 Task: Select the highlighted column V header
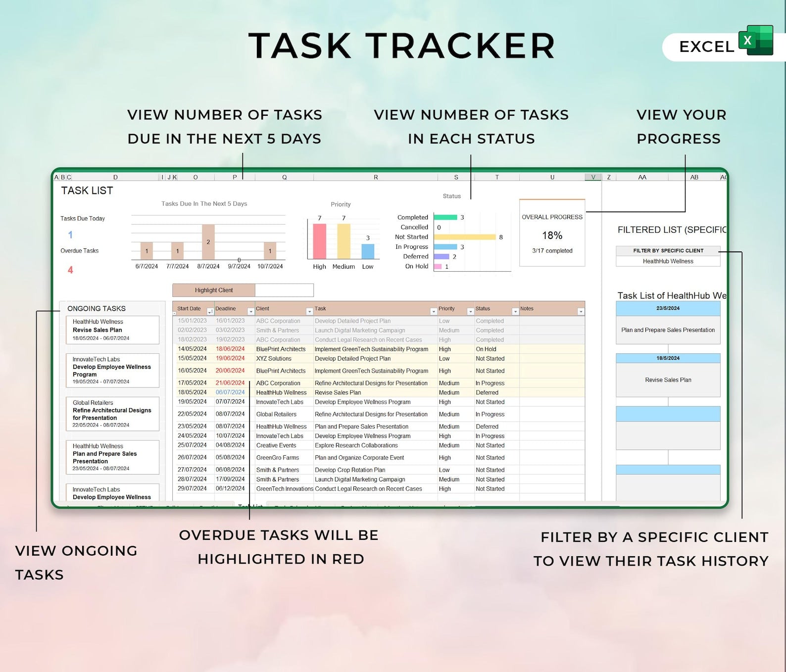click(593, 177)
